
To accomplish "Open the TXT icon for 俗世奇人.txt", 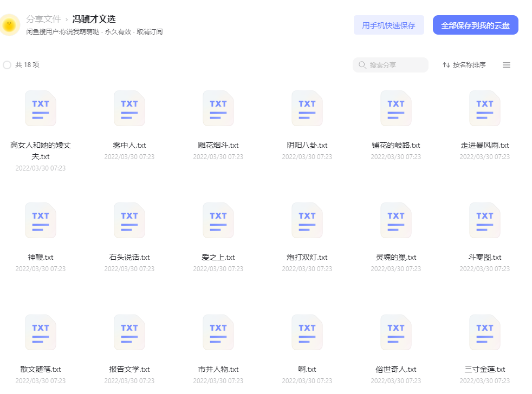I will pos(396,332).
